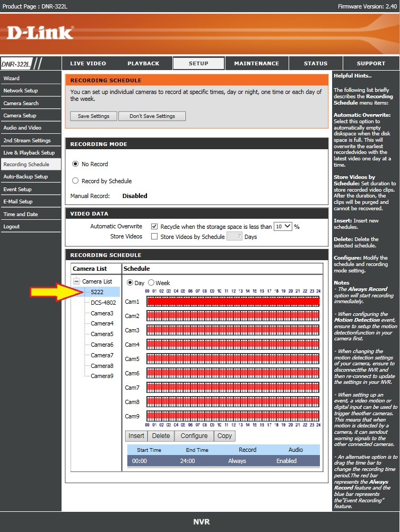
Task: Select the No Record radio option
Action: 75,164
